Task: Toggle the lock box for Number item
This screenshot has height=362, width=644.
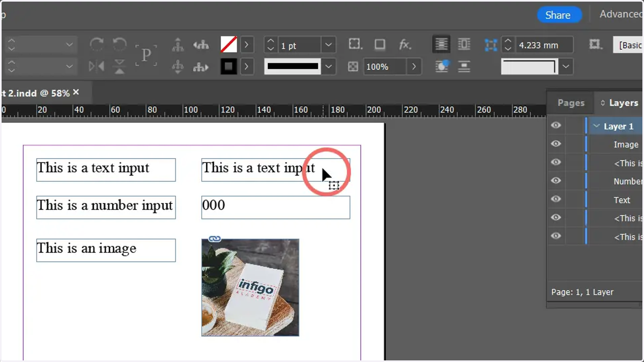Action: pos(575,181)
